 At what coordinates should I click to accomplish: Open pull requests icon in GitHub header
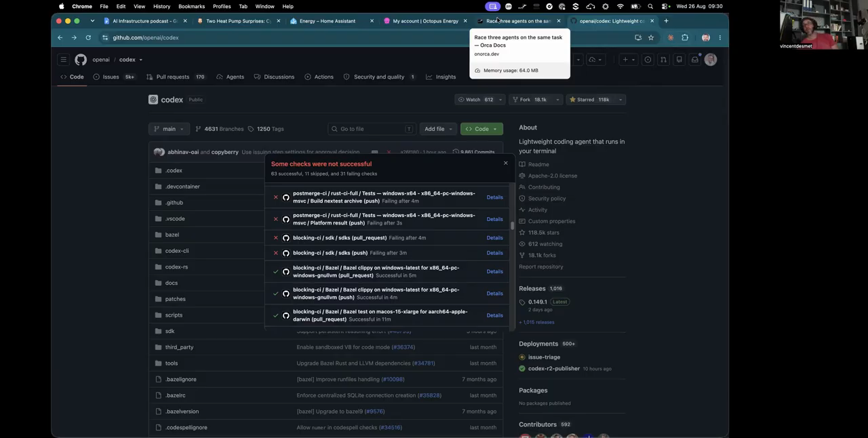[663, 60]
